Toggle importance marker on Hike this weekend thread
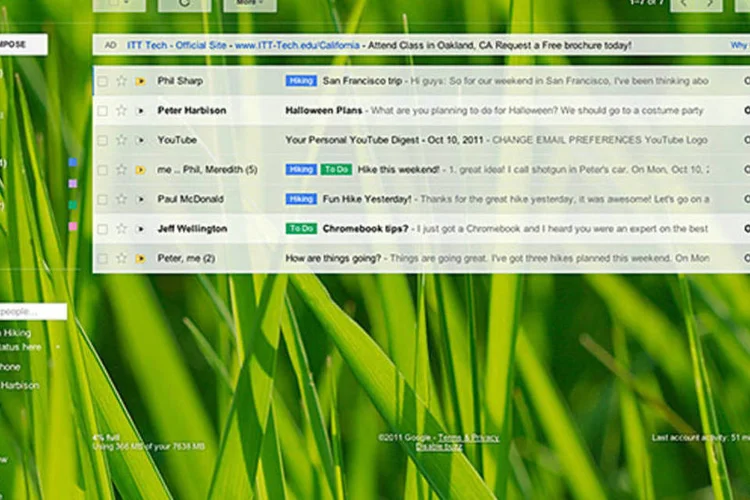 [141, 170]
